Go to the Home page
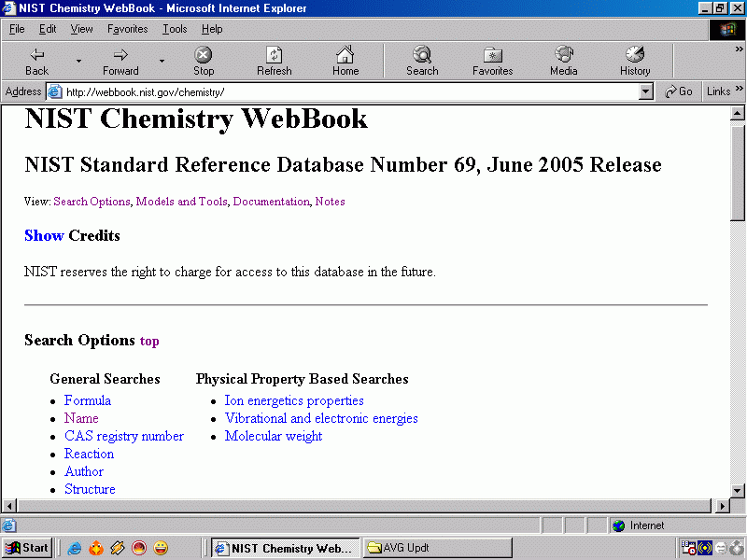 coord(345,61)
